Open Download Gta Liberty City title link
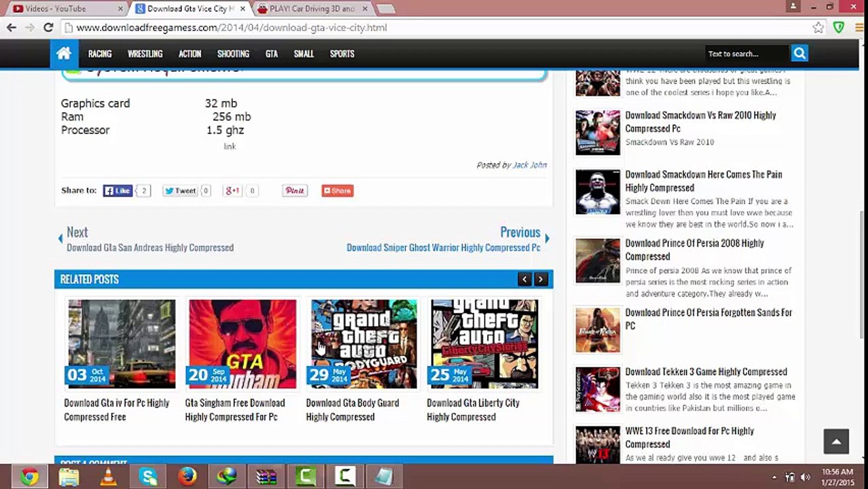 point(473,410)
